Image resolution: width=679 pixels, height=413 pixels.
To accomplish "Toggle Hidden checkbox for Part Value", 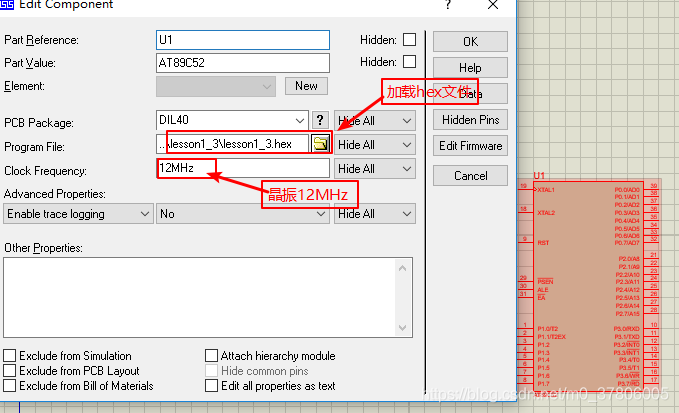I will click(x=409, y=61).
